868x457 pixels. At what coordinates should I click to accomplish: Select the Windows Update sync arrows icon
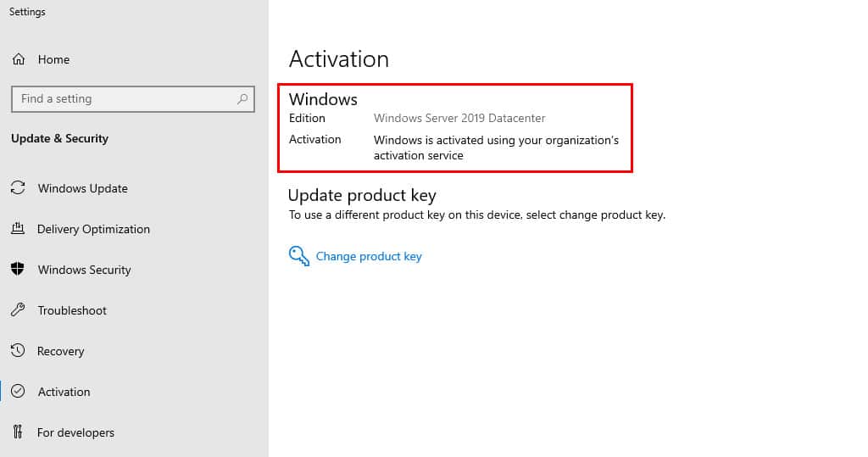[18, 187]
